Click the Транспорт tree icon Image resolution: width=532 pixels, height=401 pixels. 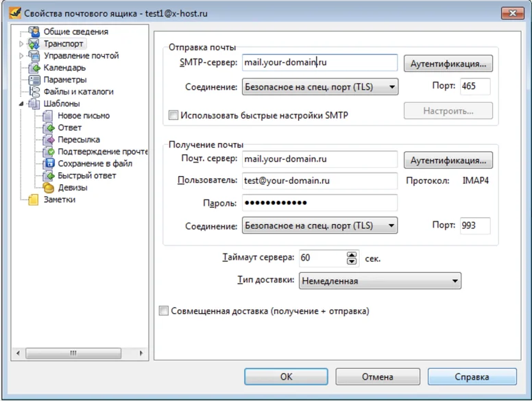34,44
